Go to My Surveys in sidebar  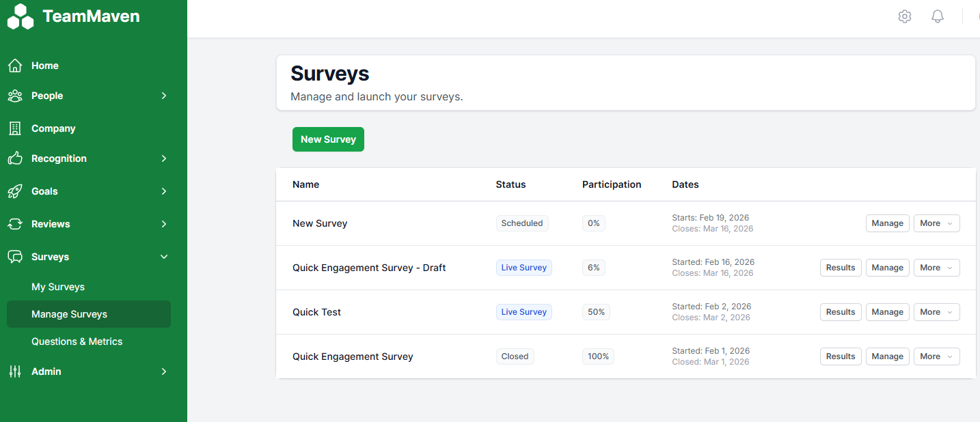tap(58, 287)
